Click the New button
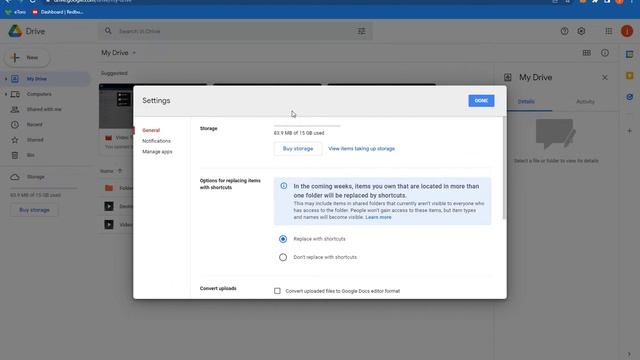This screenshot has height=360, width=640. click(27, 58)
